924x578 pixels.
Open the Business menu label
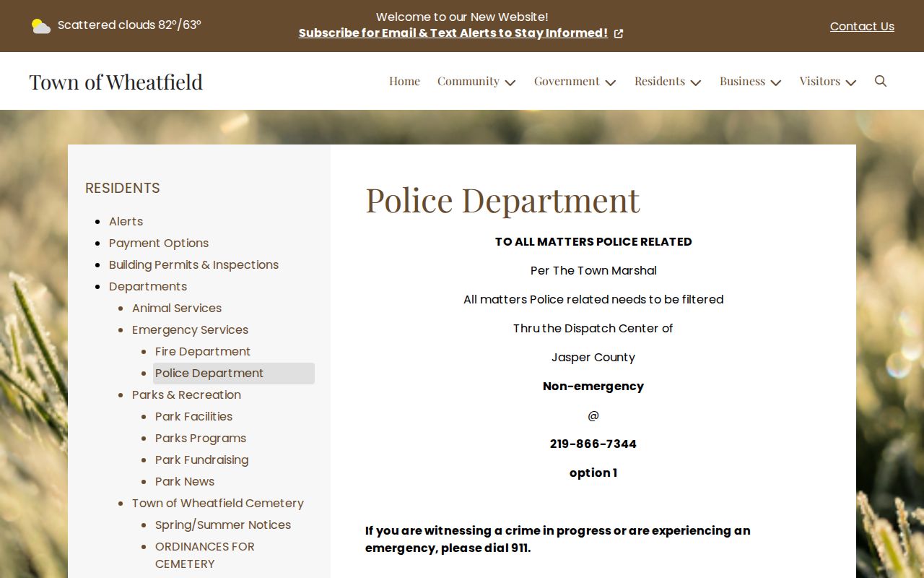coord(742,81)
